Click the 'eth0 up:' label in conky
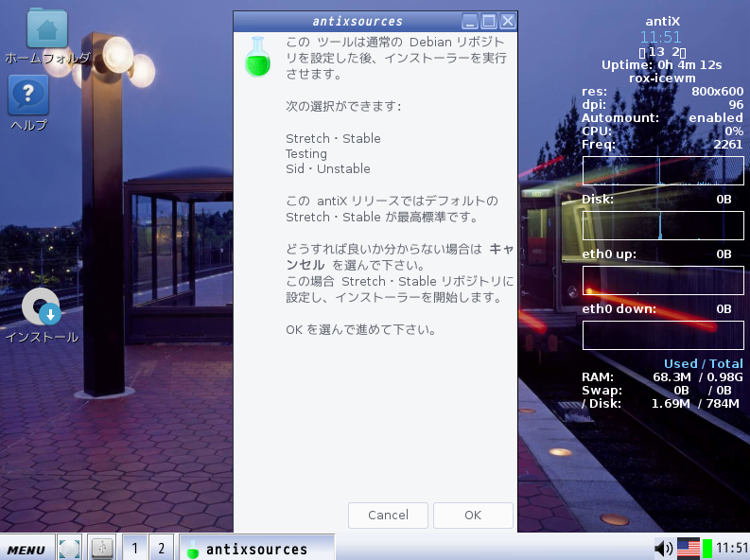The image size is (750, 560). 609,254
